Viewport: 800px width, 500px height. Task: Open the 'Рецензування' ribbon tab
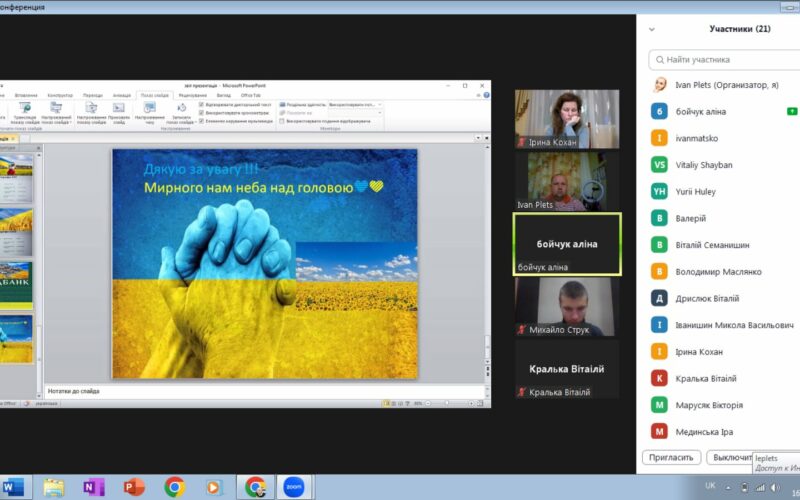tap(192, 95)
